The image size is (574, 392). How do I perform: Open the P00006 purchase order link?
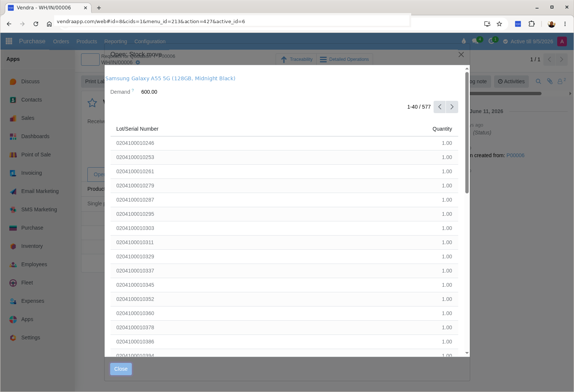point(515,155)
